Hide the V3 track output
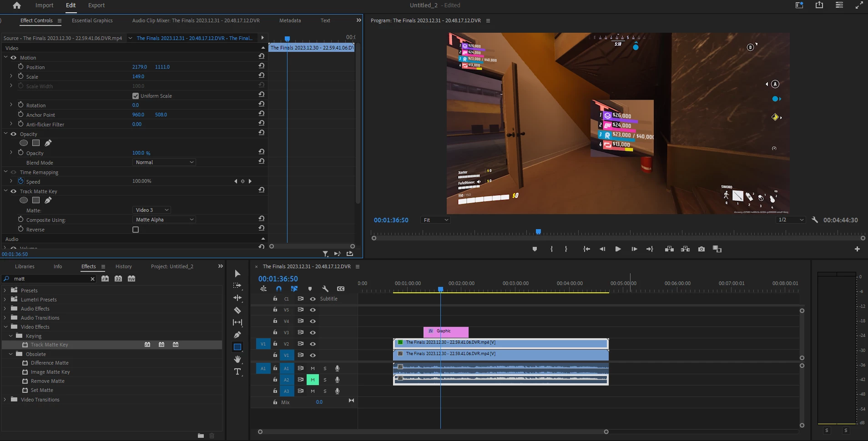 coord(313,333)
